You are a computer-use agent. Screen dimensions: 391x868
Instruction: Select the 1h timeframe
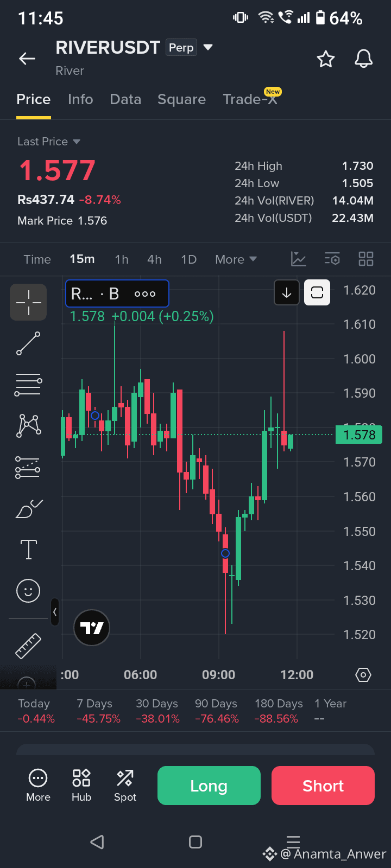(x=122, y=259)
